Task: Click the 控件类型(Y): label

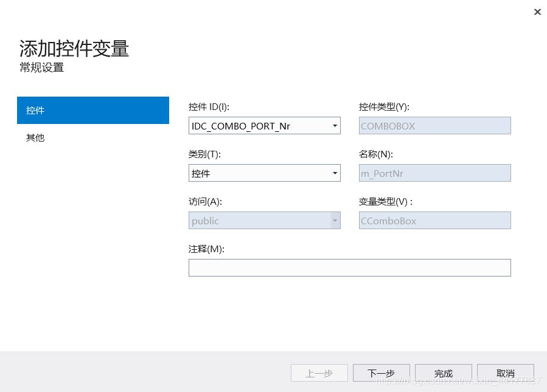Action: tap(384, 107)
